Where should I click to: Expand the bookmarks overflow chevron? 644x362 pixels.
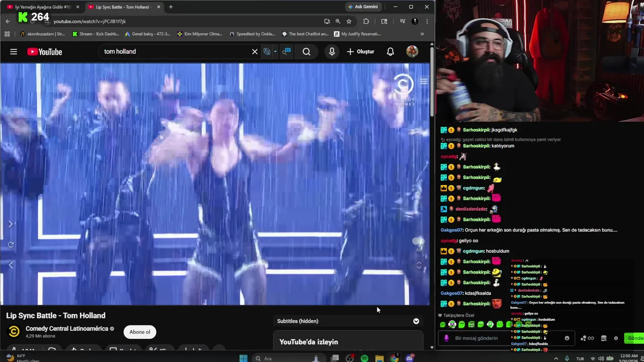point(422,34)
